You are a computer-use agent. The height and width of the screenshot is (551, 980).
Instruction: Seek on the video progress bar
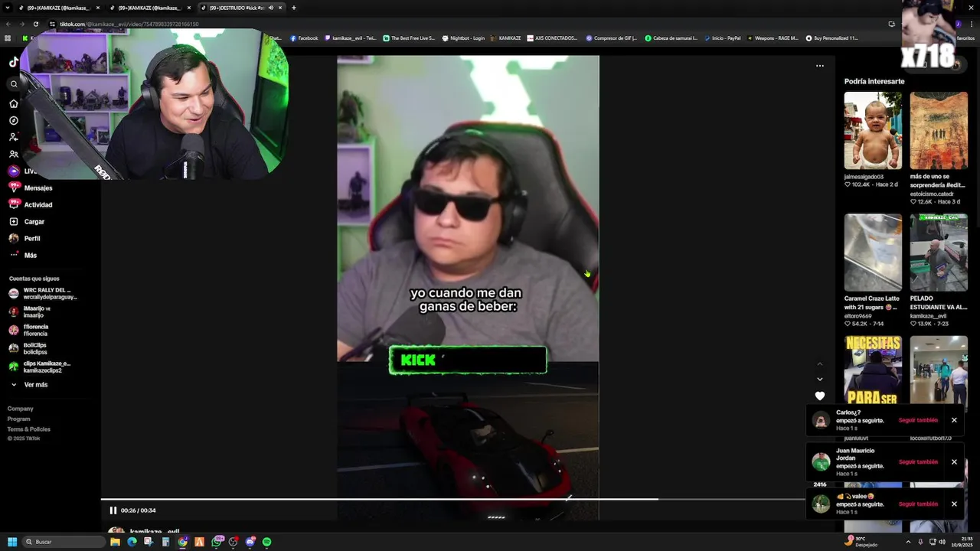coord(452,499)
